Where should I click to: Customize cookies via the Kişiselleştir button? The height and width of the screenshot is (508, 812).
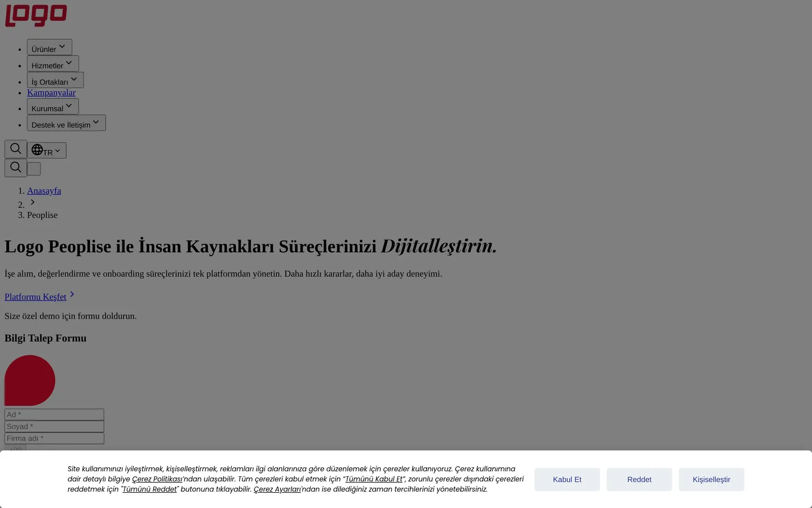[712, 479]
